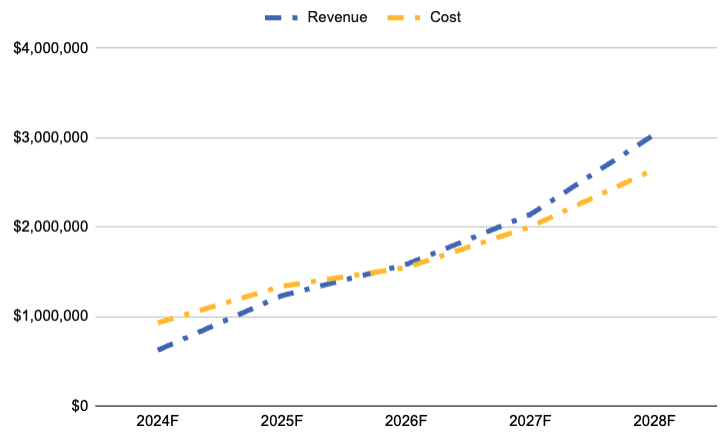
Task: Select the $3,000,000 axis label
Action: (51, 137)
